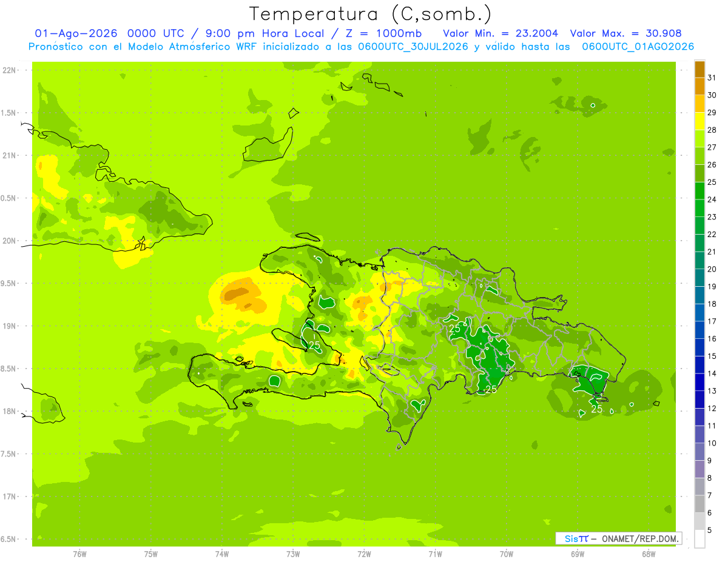Pick the lime legend swatch between 27 and 28
This screenshot has height=562, width=728.
(699, 138)
